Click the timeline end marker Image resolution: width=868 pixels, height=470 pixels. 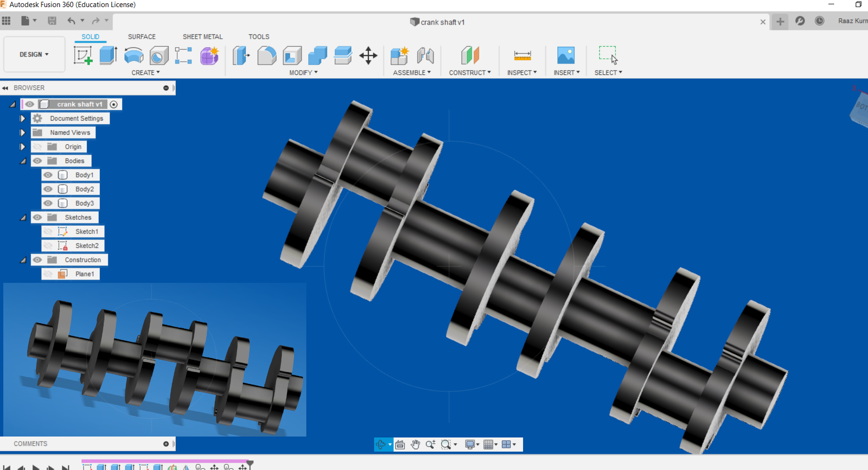250,464
